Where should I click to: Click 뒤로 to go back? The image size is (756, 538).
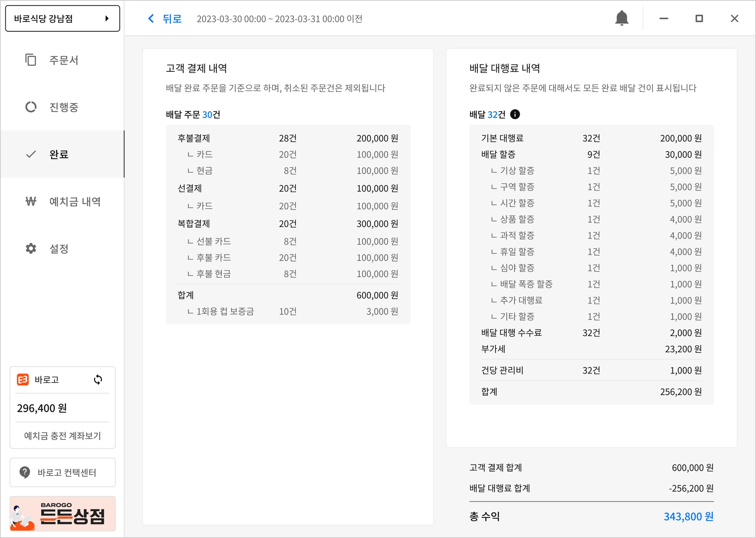(172, 19)
